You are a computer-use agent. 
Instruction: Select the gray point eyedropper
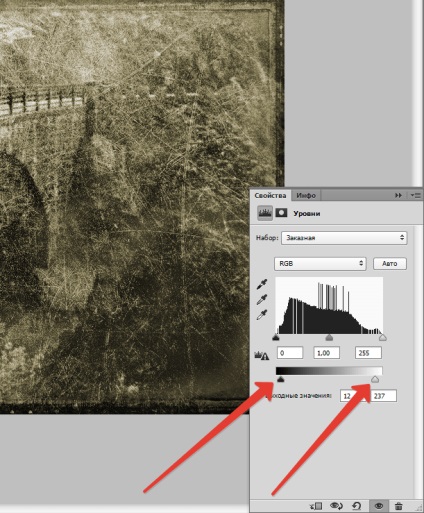point(262,299)
